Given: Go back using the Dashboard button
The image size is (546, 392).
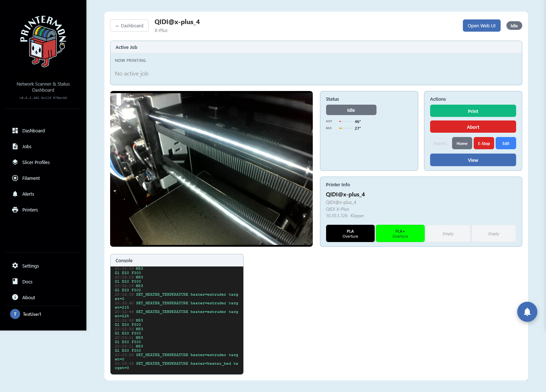Looking at the screenshot, I should (129, 26).
